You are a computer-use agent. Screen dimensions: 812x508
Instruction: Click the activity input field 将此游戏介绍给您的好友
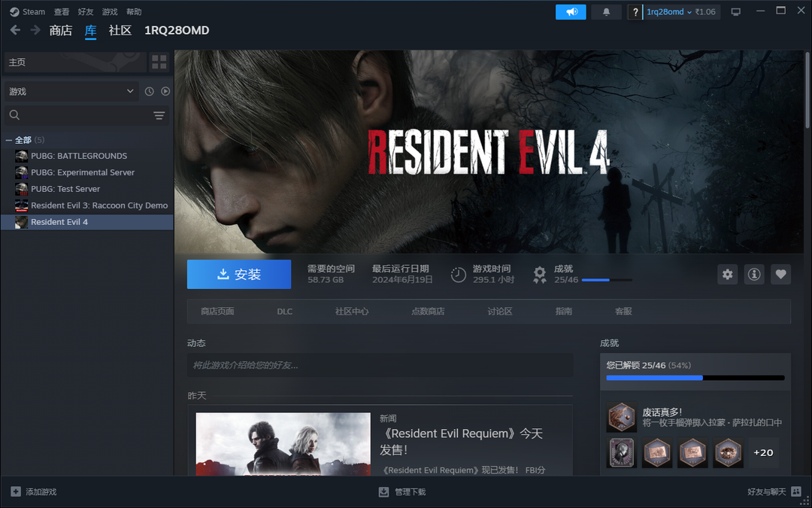(x=380, y=365)
